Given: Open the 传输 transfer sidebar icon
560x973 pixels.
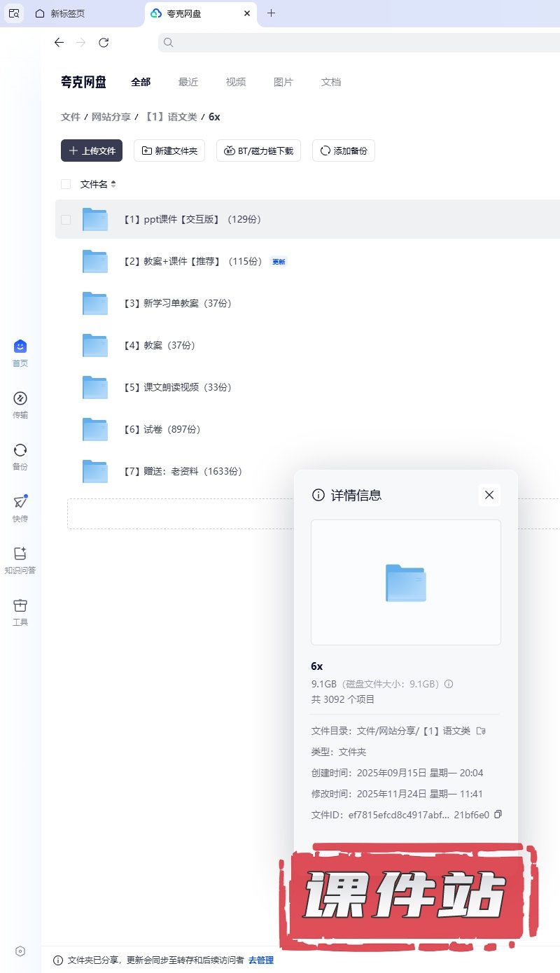Looking at the screenshot, I should [x=20, y=399].
